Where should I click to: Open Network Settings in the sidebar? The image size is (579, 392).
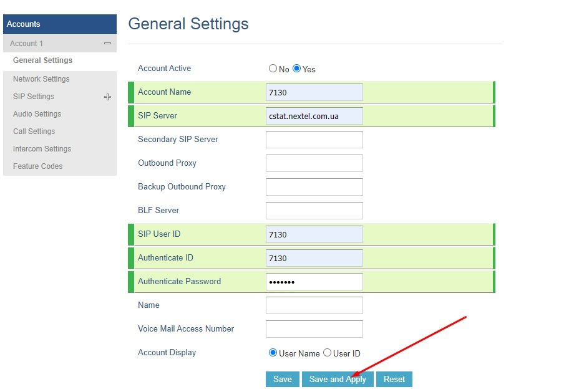tap(41, 79)
